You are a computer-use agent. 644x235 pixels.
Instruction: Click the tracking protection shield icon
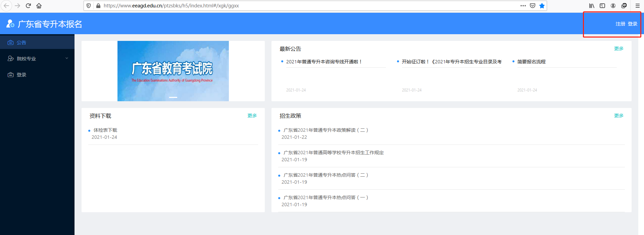coord(89,6)
